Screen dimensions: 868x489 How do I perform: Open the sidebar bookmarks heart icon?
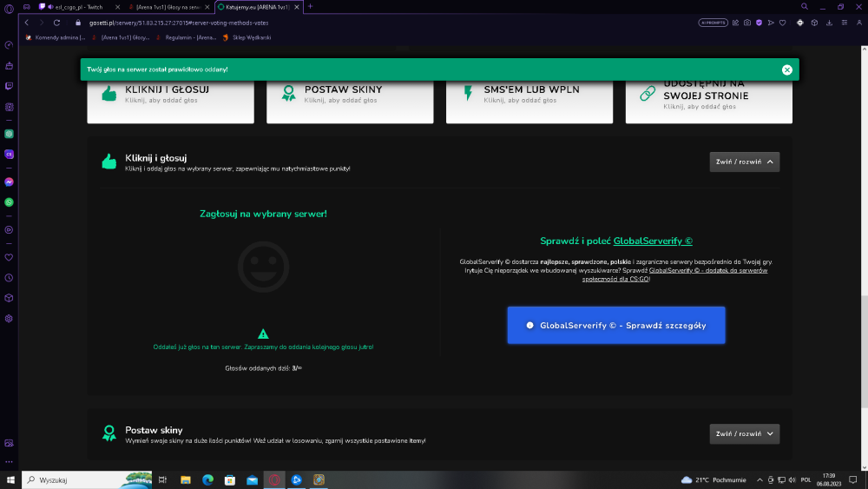click(x=9, y=257)
